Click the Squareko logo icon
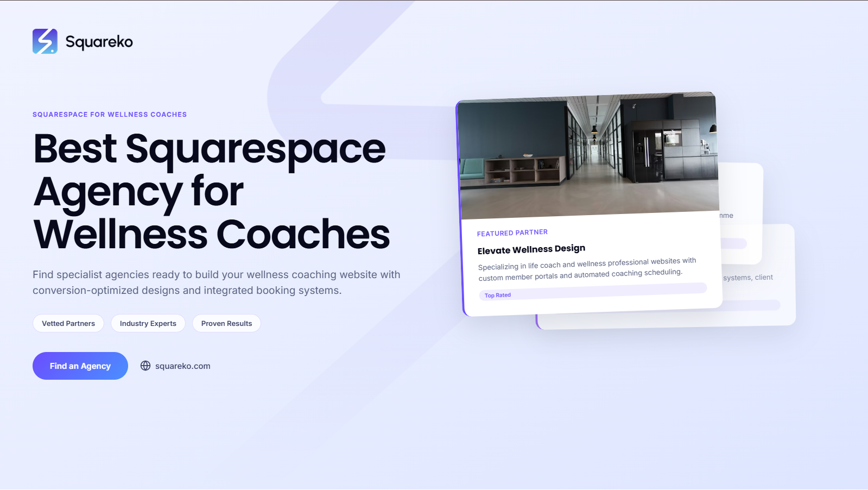 click(45, 41)
